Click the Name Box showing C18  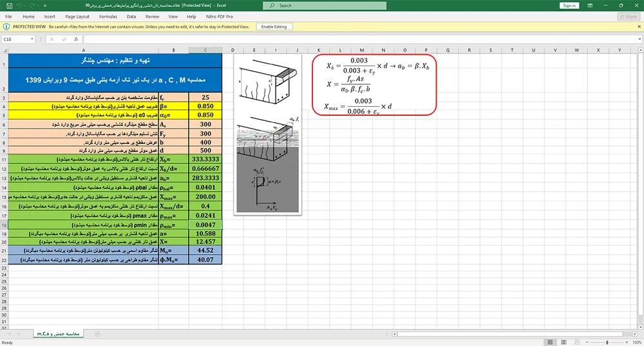coord(15,39)
